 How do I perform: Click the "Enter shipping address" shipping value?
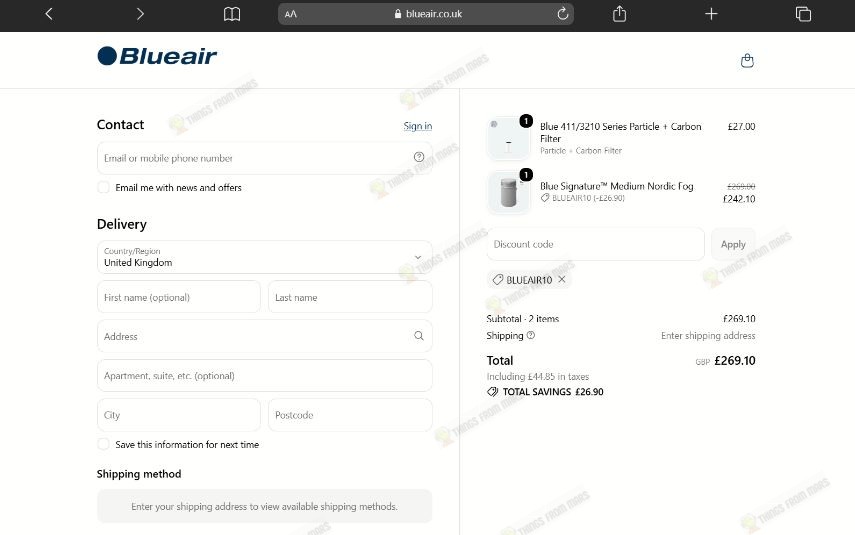click(x=708, y=336)
